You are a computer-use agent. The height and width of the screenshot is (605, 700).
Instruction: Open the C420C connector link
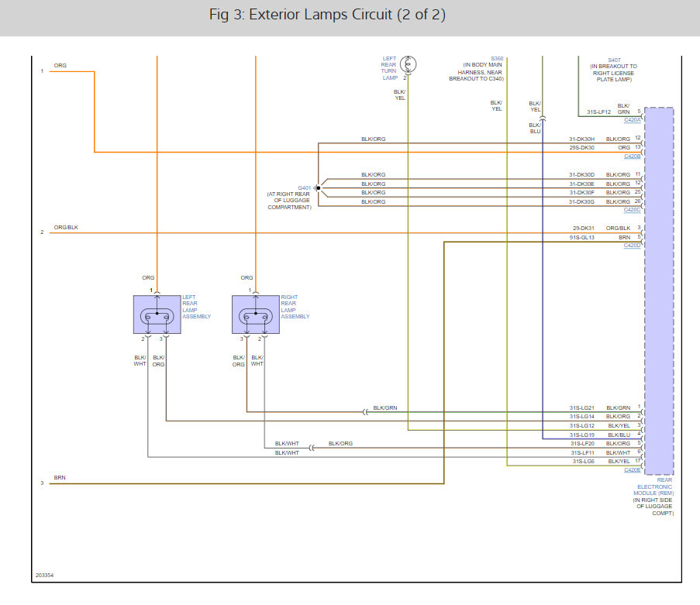(632, 210)
